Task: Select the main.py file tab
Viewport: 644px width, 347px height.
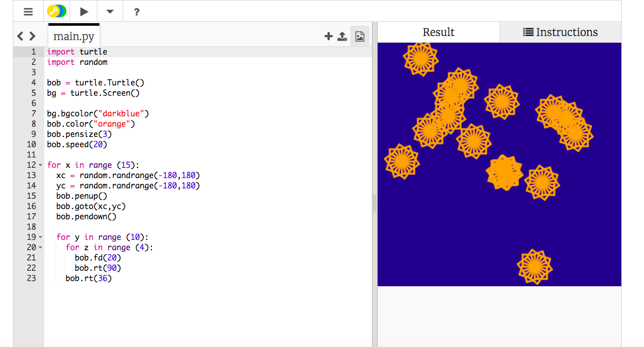Action: pyautogui.click(x=74, y=36)
